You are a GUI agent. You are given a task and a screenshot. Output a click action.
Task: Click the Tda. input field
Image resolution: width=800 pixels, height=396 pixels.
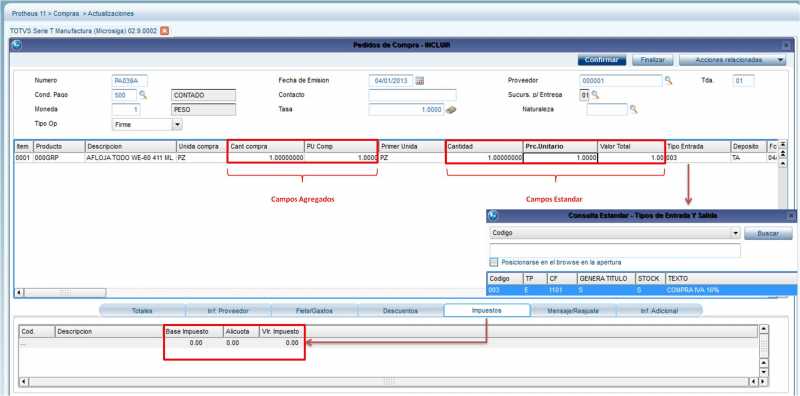pos(743,81)
